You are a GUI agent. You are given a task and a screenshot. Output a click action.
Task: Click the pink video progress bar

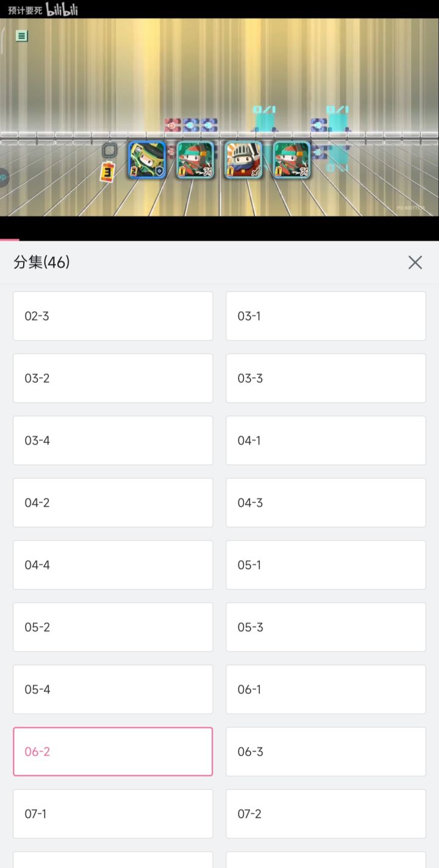click(10, 240)
